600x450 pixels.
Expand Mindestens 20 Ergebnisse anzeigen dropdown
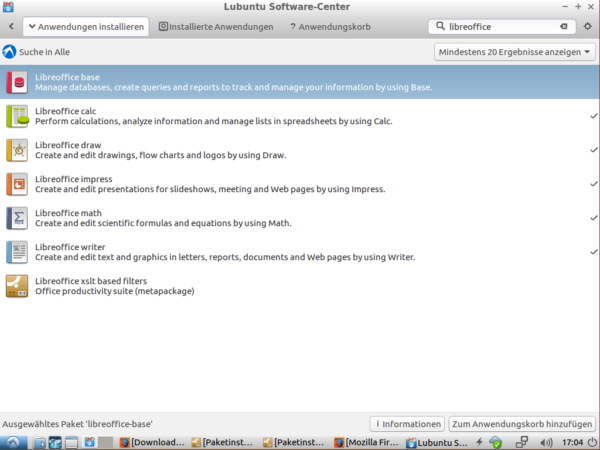(x=515, y=52)
